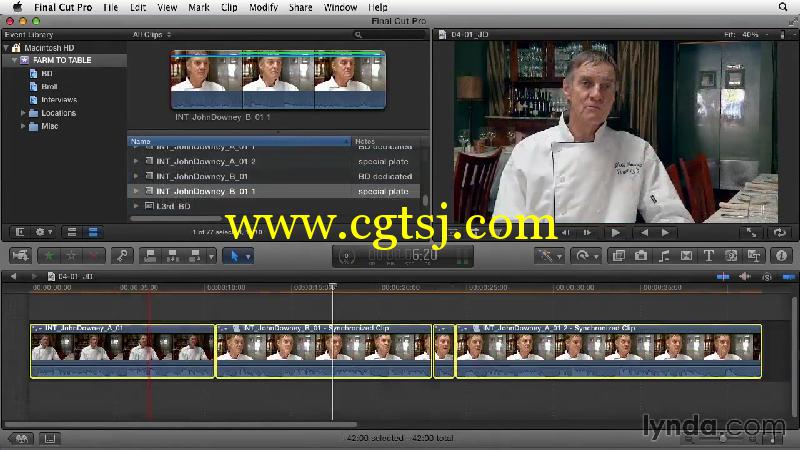Reject clip with red X button

point(93,256)
